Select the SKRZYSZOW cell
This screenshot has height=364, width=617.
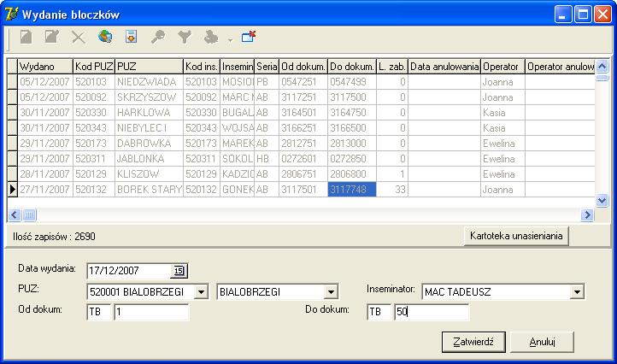pyautogui.click(x=150, y=97)
